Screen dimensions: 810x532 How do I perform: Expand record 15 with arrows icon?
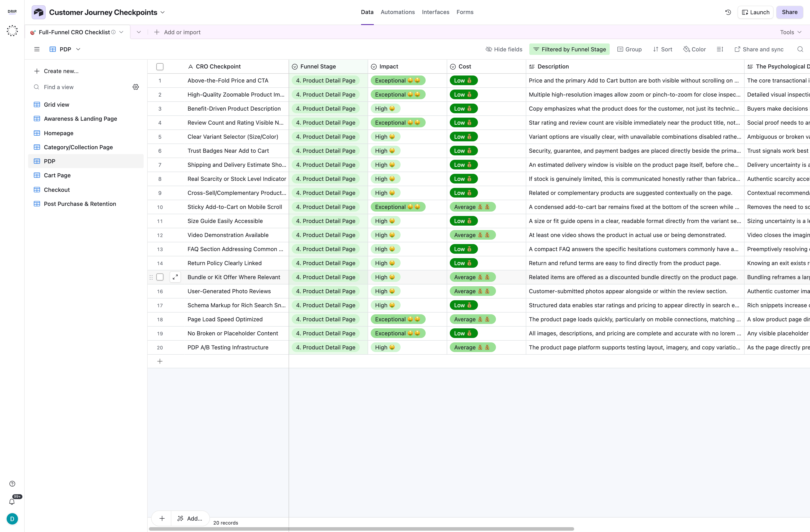pos(175,277)
